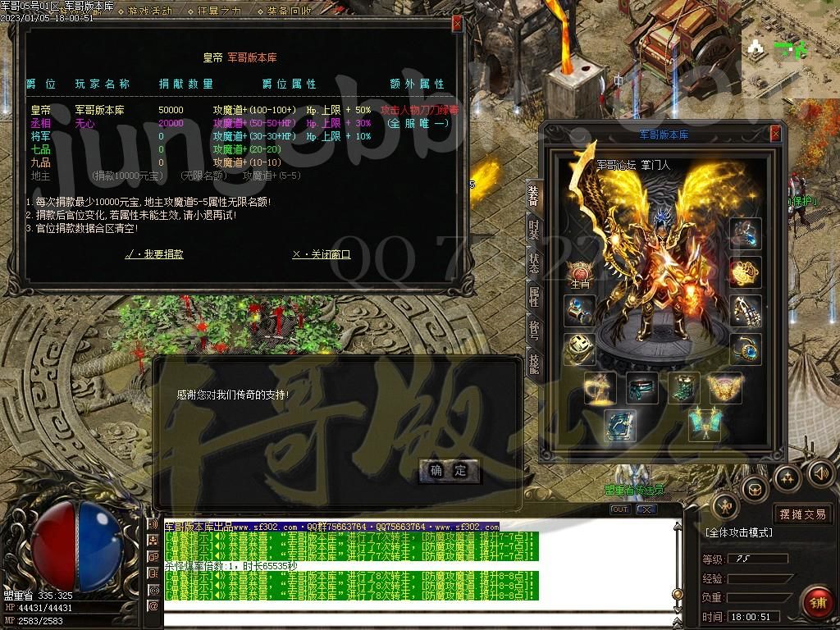Click the chat scrollbar round thumb
The width and height of the screenshot is (840, 630).
tap(678, 594)
